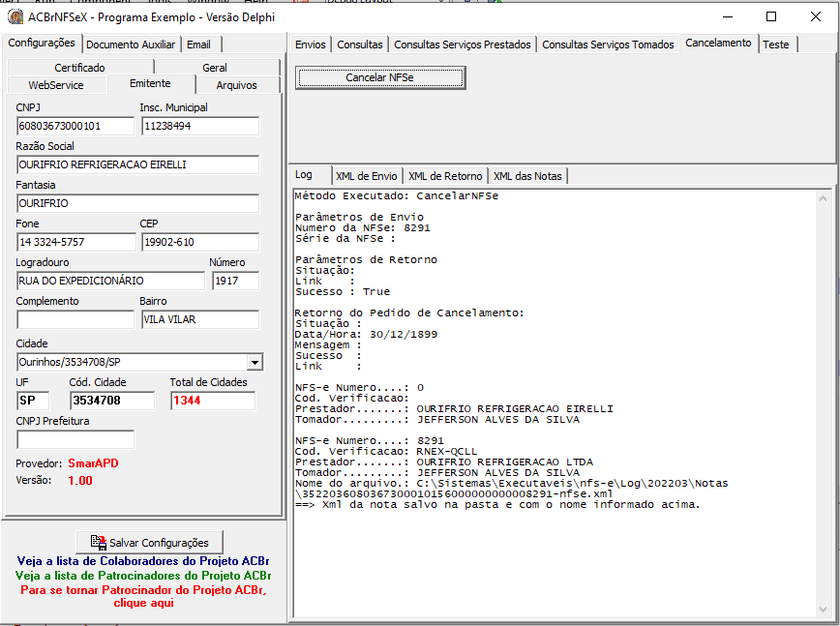The image size is (840, 626).
Task: Click the Bairro input field
Action: pyautogui.click(x=200, y=319)
